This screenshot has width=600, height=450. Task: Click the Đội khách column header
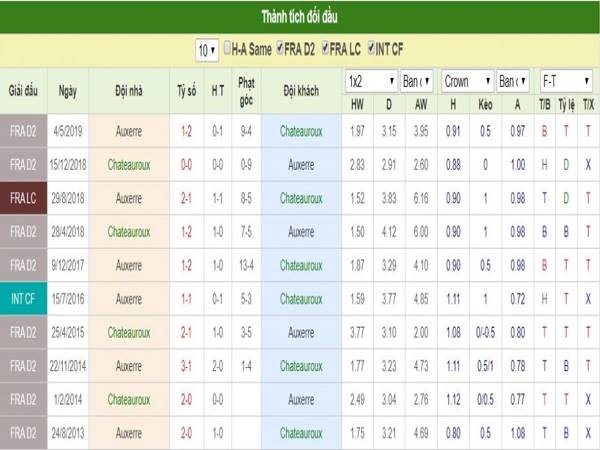[301, 91]
